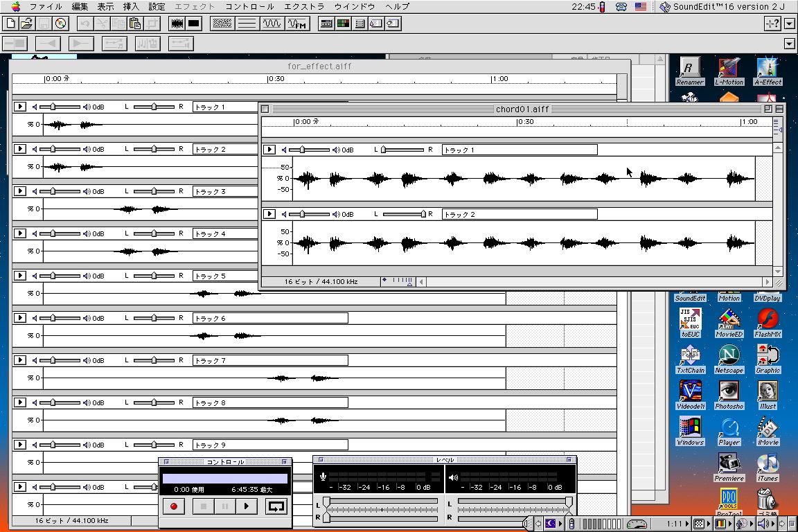Open the Renamer desktop icon
Viewport: 798px width, 532px height.
690,71
